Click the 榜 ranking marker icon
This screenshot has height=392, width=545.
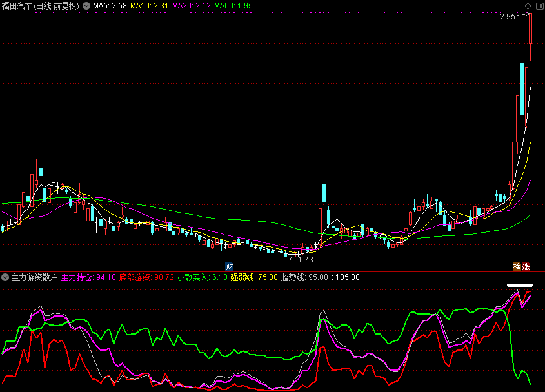[x=517, y=266]
